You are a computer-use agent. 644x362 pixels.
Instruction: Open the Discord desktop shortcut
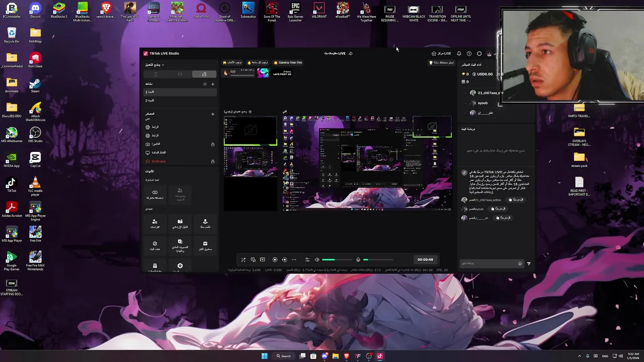[35, 11]
